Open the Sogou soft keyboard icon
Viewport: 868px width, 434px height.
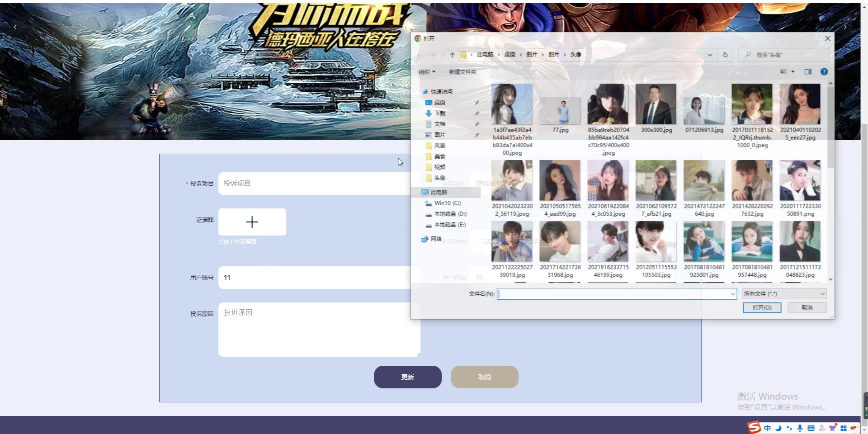click(811, 428)
